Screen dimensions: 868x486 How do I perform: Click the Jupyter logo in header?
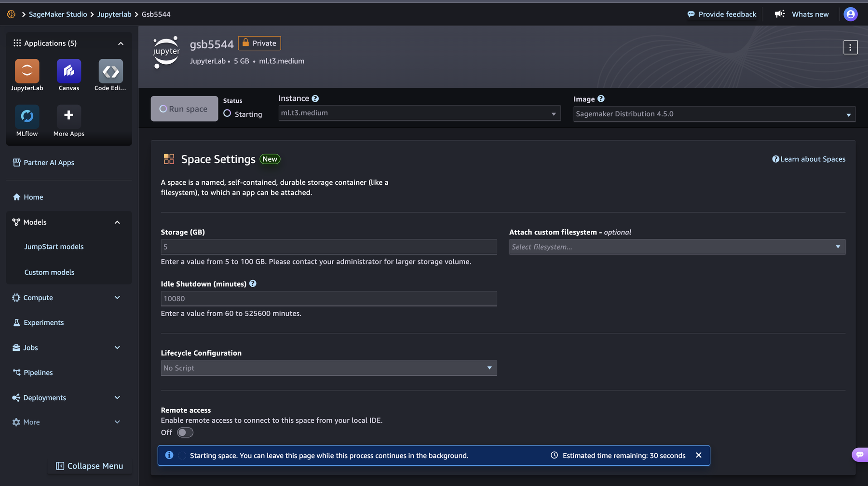[166, 52]
